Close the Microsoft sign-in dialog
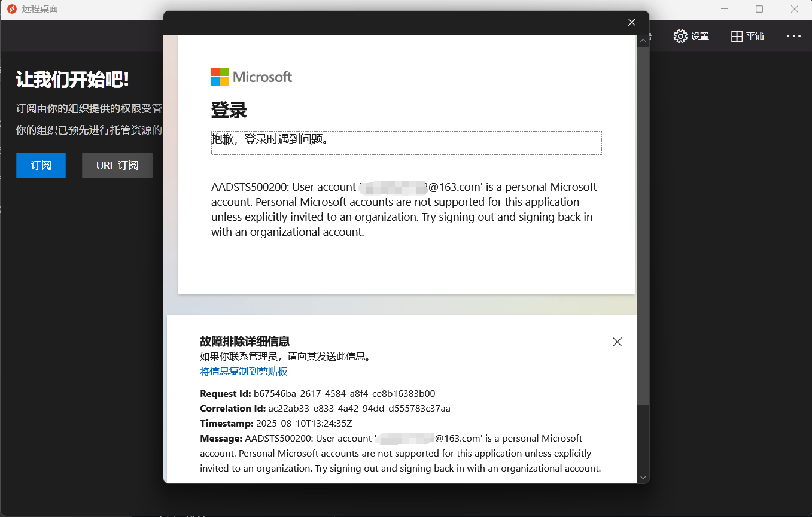Image resolution: width=812 pixels, height=517 pixels. [x=632, y=22]
